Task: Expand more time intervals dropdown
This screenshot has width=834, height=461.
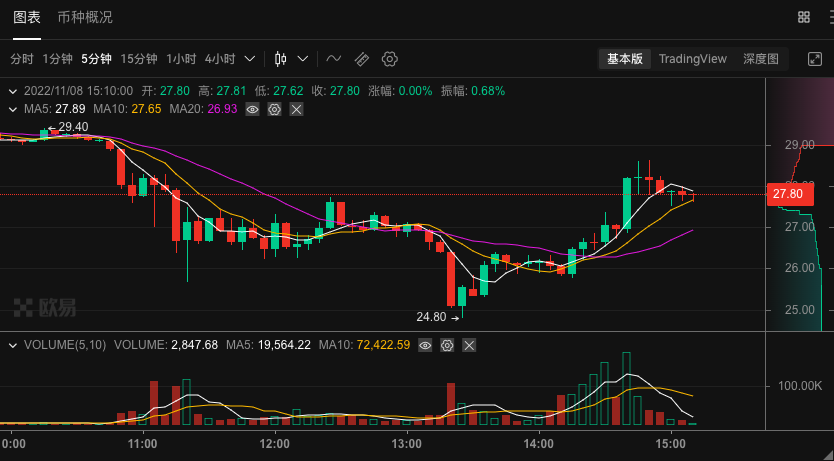Action: pyautogui.click(x=249, y=59)
